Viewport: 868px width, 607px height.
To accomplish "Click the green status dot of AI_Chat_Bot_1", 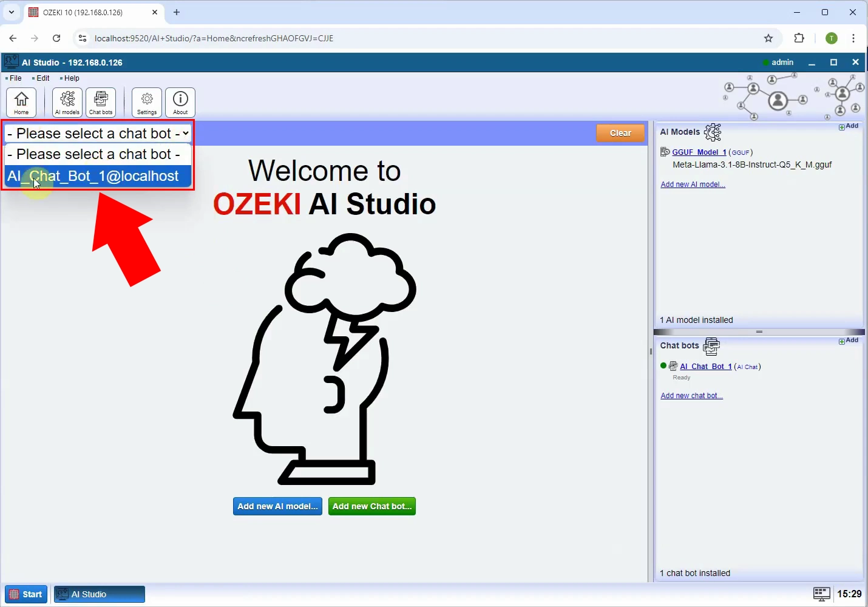I will point(663,365).
